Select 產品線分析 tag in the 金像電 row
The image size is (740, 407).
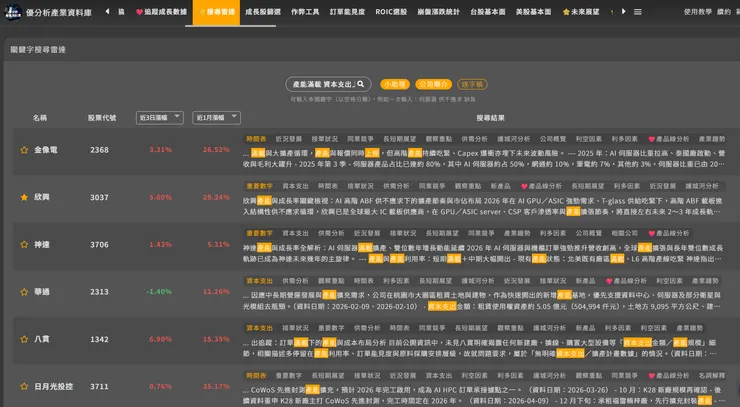pyautogui.click(x=669, y=139)
